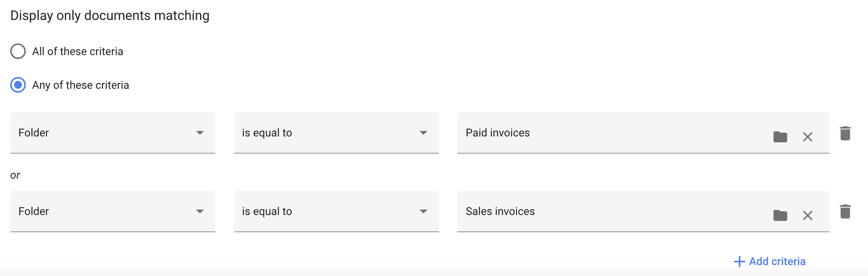Image resolution: width=868 pixels, height=276 pixels.
Task: Click the Paid invoices value field
Action: click(x=614, y=133)
